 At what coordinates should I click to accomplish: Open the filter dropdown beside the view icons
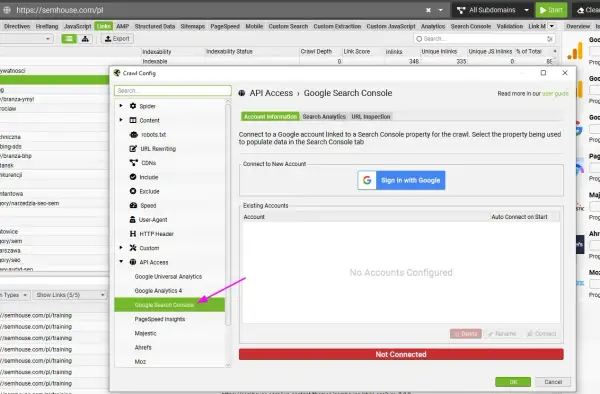26,39
